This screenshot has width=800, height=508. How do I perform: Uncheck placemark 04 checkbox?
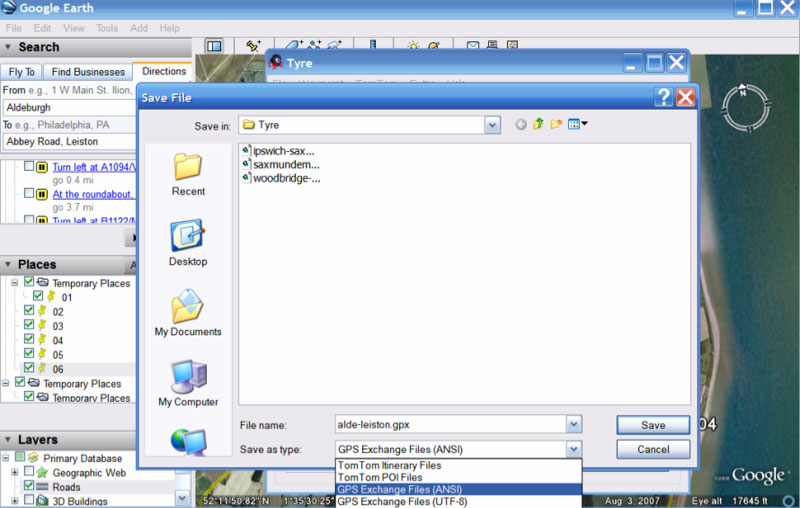click(x=29, y=339)
